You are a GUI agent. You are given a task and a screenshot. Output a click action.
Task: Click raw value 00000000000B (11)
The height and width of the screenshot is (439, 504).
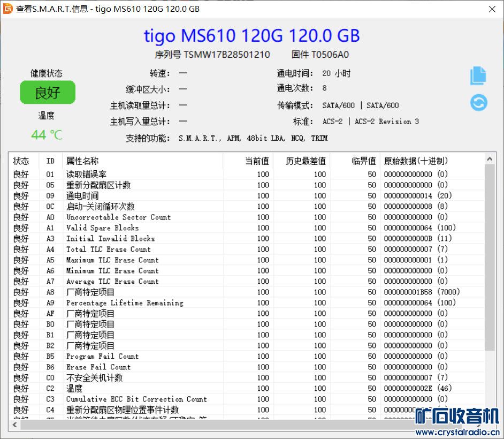(417, 238)
